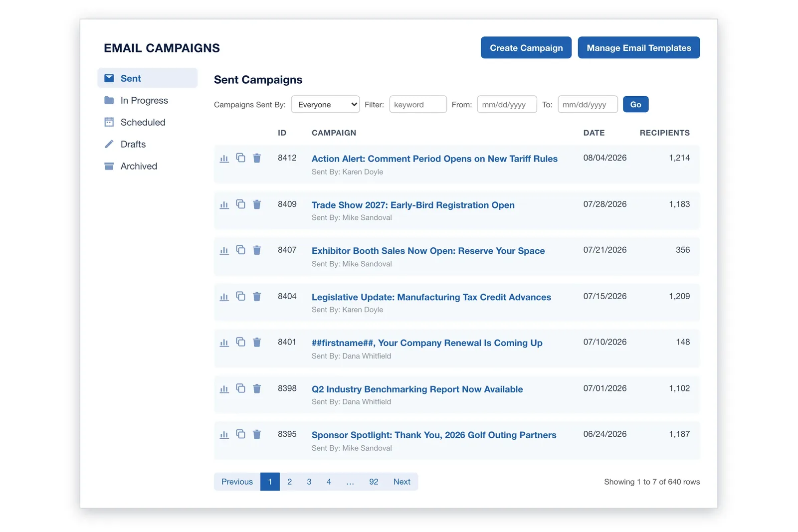Apply filters with the Go button

coord(635,104)
